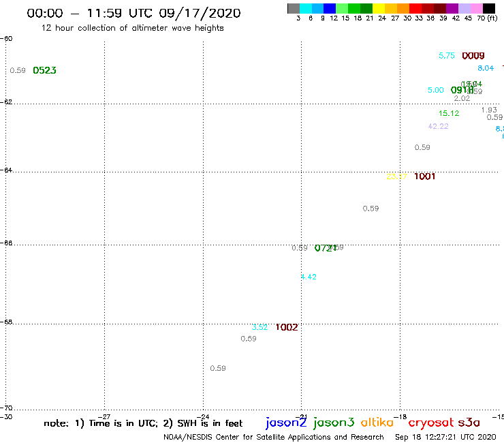Screen dimensions: 504x443
Task: Click the pure blue legend swatch
Action: click(330, 8)
